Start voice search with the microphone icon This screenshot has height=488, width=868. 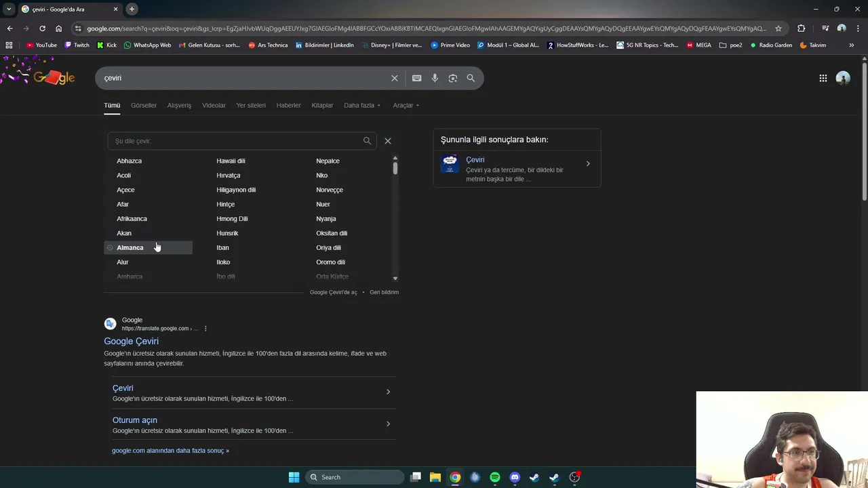(435, 78)
